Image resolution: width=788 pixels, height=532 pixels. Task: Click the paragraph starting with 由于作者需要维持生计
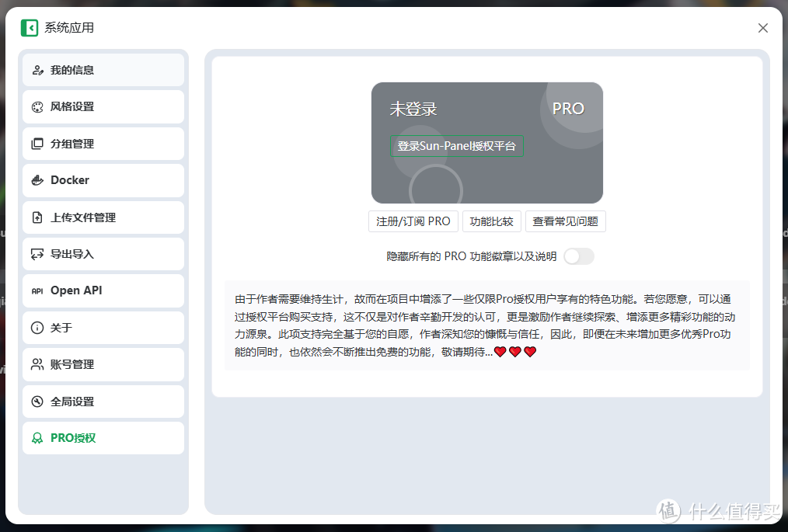click(485, 325)
